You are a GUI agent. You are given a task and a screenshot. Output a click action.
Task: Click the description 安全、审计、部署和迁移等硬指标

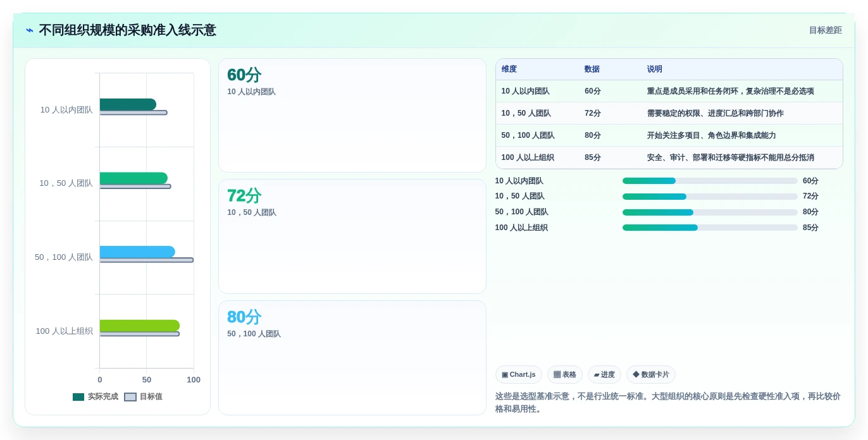click(731, 157)
